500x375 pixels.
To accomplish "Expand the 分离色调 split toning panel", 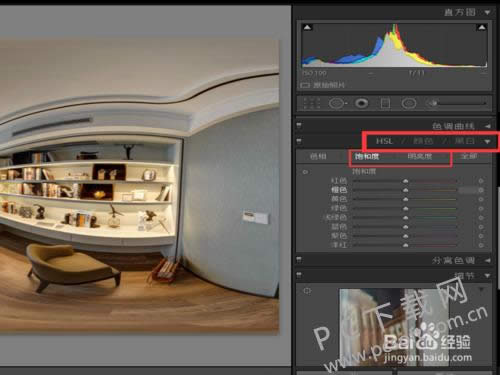I will point(488,260).
